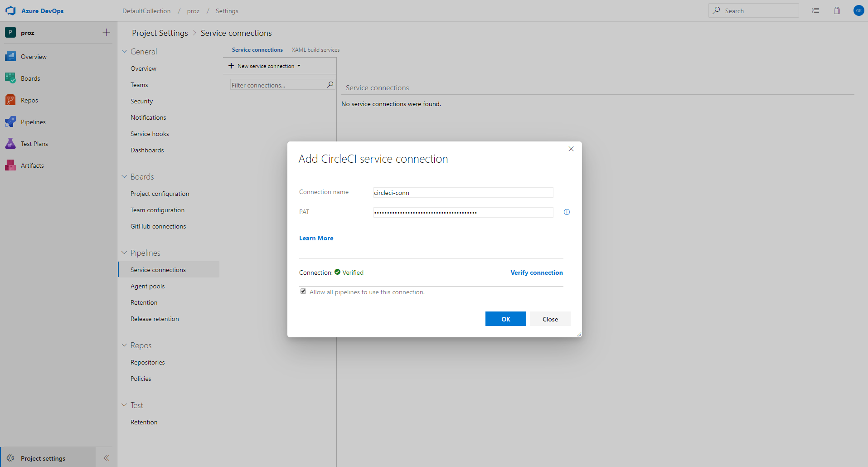
Task: Open Overview under General settings
Action: pyautogui.click(x=143, y=68)
